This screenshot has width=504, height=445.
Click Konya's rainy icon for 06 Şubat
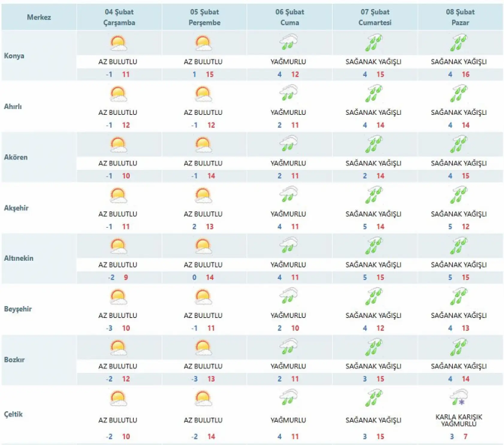288,42
